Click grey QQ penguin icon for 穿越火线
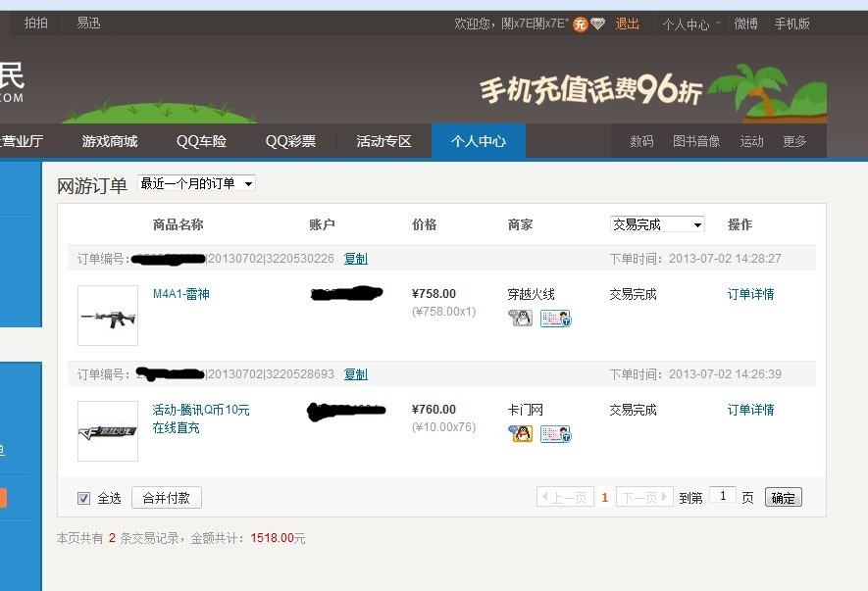 tap(520, 318)
